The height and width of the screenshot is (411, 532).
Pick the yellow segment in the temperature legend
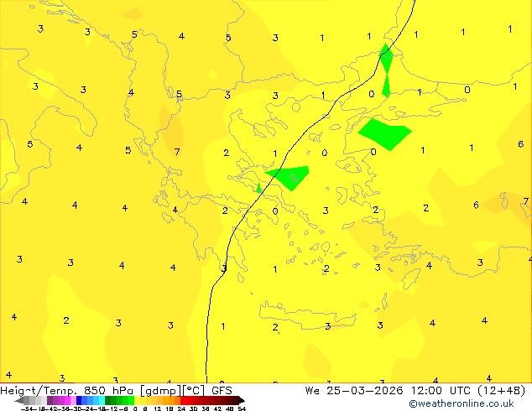(x=147, y=401)
